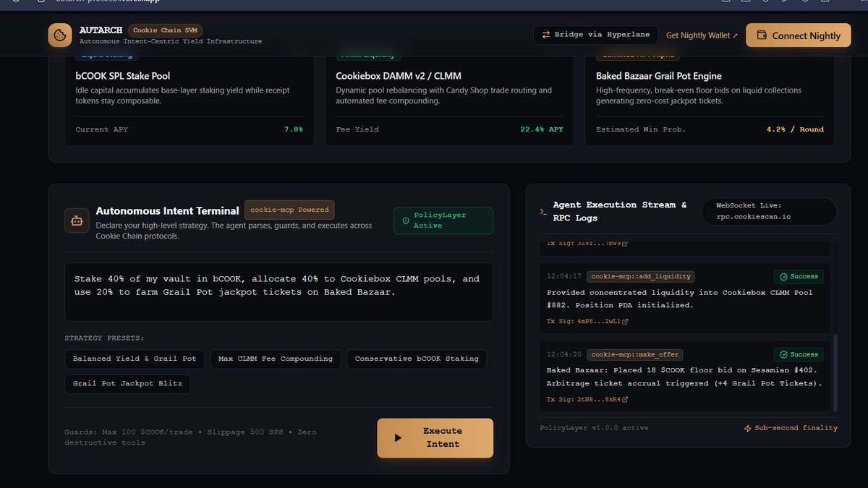Click the Tx Sig: 4mP8...2wL1 text
The height and width of the screenshot is (488, 868).
click(583, 321)
